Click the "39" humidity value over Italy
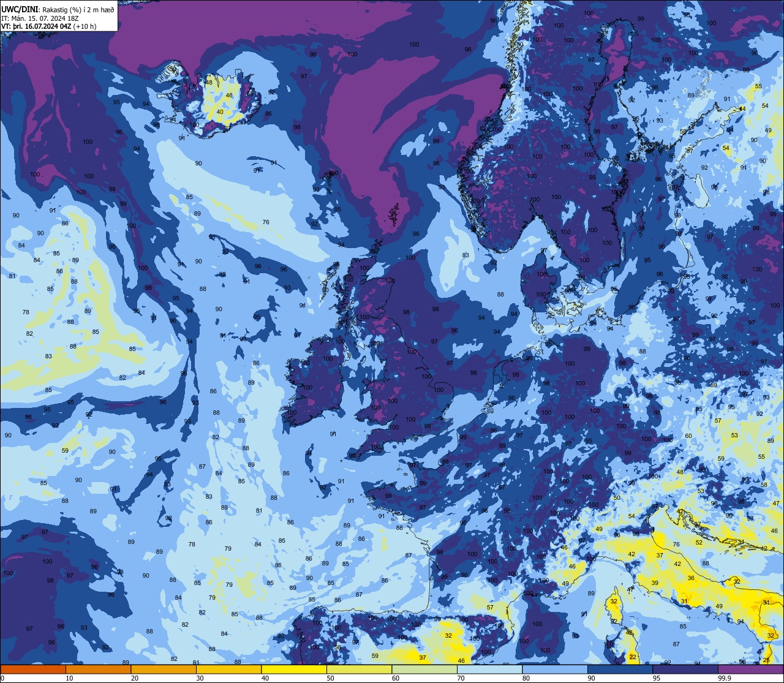The width and height of the screenshot is (784, 683). coord(655,583)
